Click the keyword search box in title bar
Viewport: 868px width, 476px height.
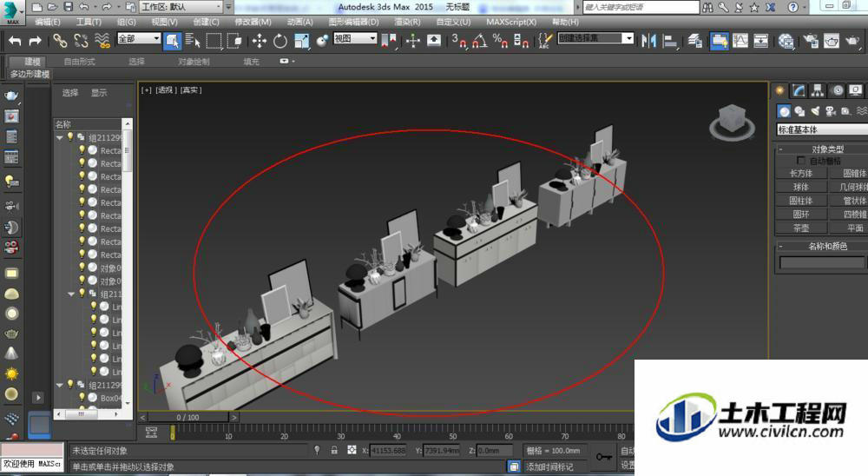point(641,7)
